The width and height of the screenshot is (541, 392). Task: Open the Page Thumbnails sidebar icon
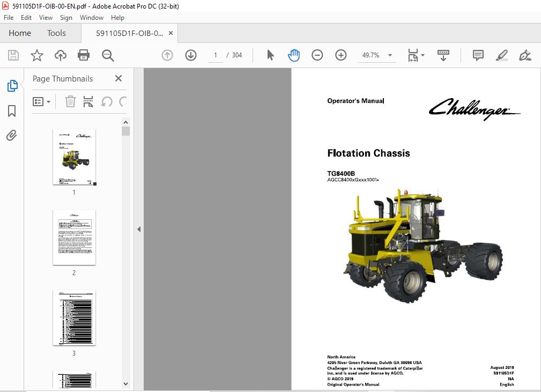[x=12, y=86]
